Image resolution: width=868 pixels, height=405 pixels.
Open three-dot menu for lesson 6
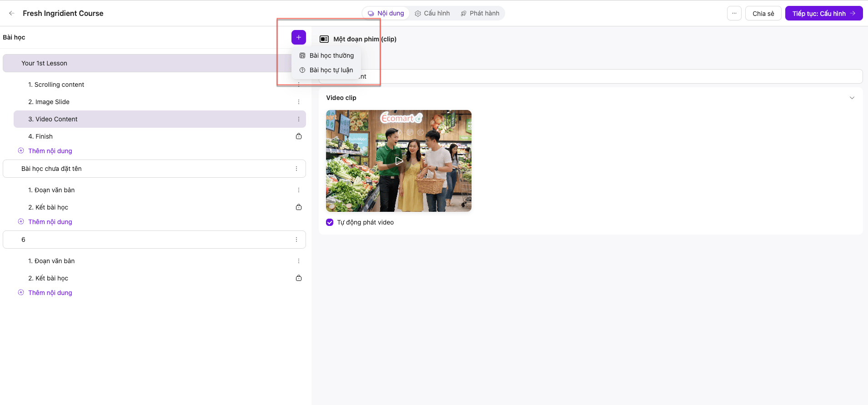(296, 240)
